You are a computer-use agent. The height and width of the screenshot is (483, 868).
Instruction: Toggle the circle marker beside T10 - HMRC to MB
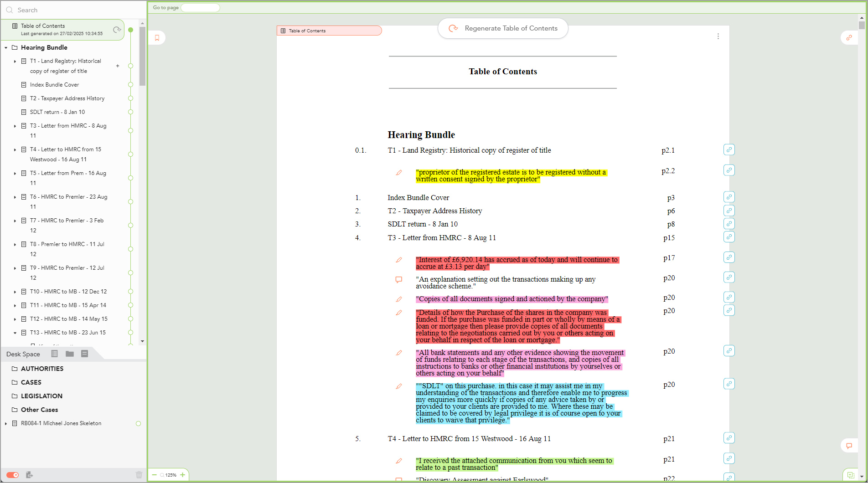coord(130,292)
